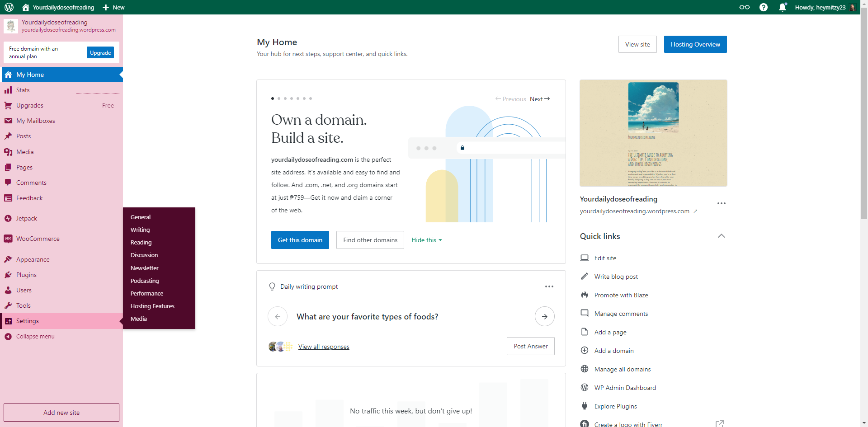Open Add a page quick link
868x427 pixels.
click(610, 332)
